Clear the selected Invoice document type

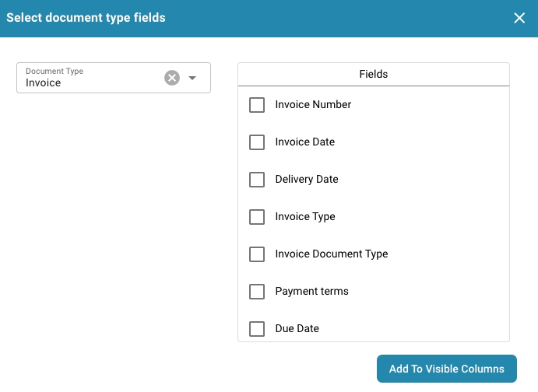tap(172, 78)
